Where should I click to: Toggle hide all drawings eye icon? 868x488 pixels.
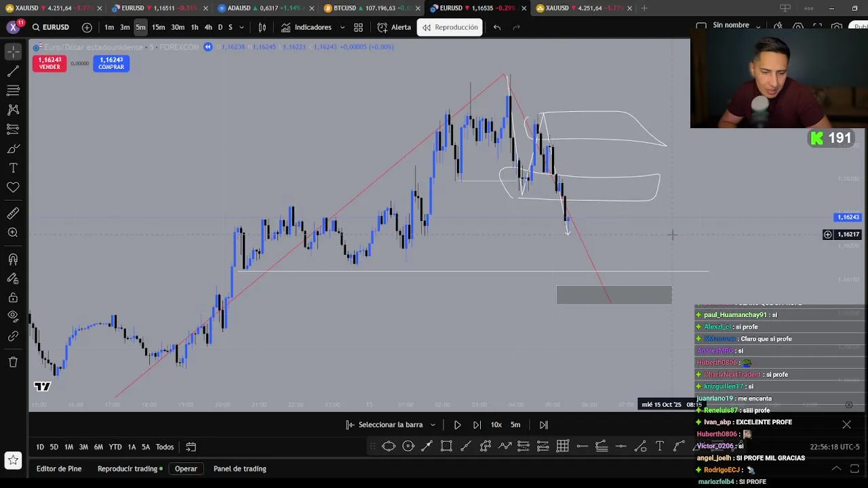coord(13,317)
